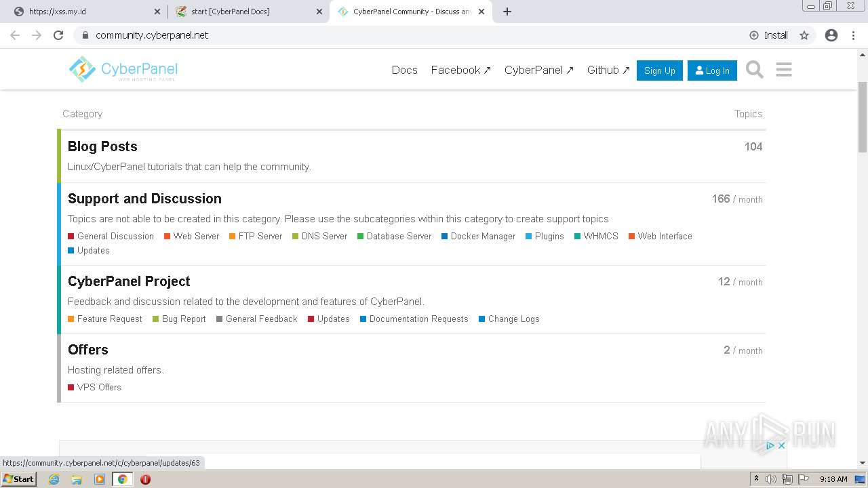
Task: Open the hamburger menu icon
Action: point(784,70)
